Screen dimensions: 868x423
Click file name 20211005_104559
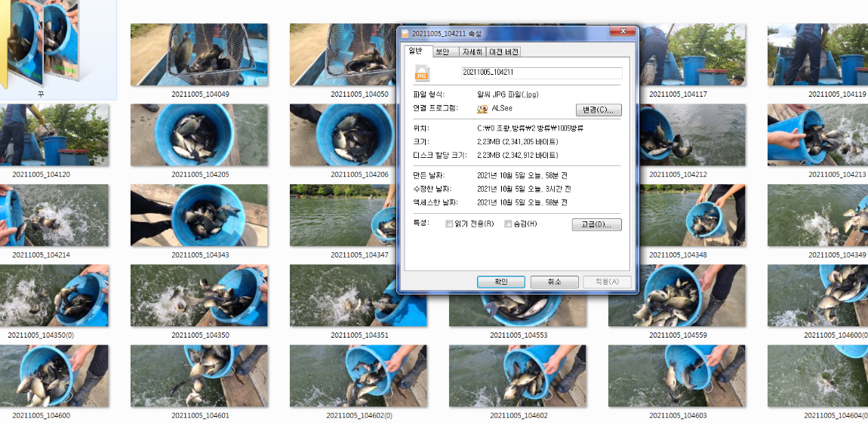click(x=678, y=335)
